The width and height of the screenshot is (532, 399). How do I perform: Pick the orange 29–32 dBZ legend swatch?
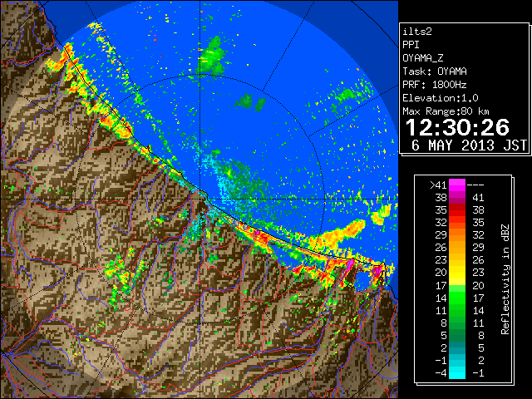[457, 234]
